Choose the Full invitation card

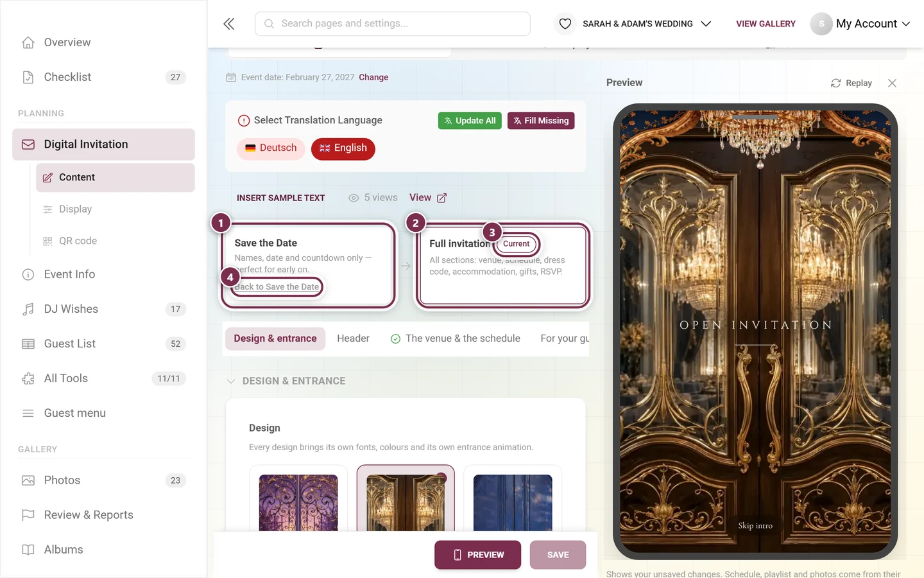503,265
